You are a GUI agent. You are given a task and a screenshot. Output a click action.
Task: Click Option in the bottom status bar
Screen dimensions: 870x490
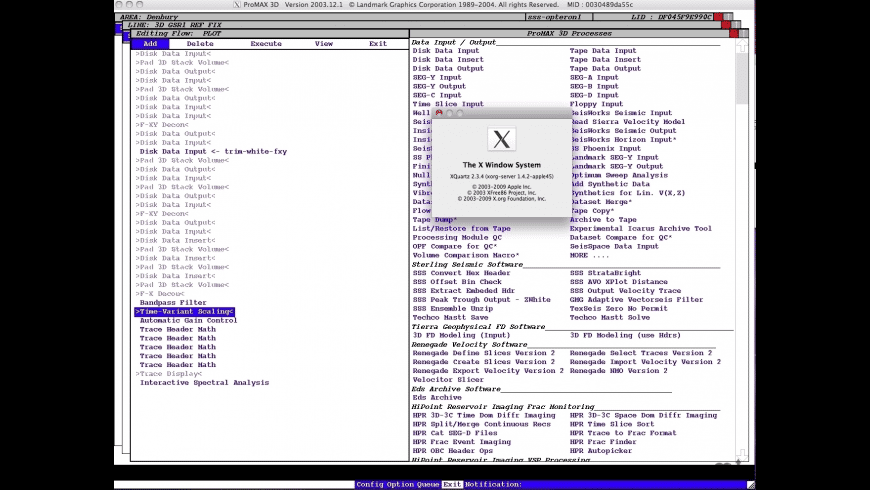(x=401, y=484)
